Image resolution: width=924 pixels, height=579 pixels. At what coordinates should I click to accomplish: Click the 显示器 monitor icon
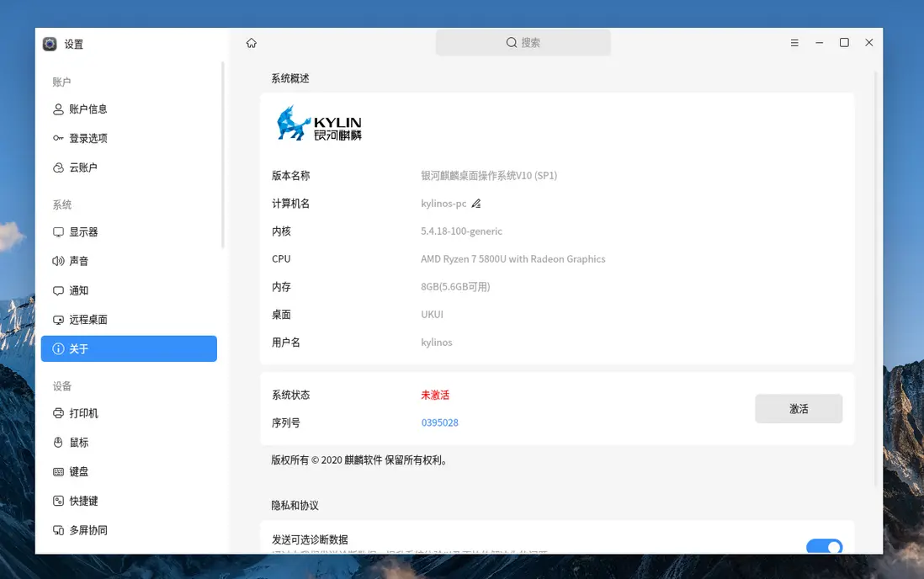tap(58, 231)
